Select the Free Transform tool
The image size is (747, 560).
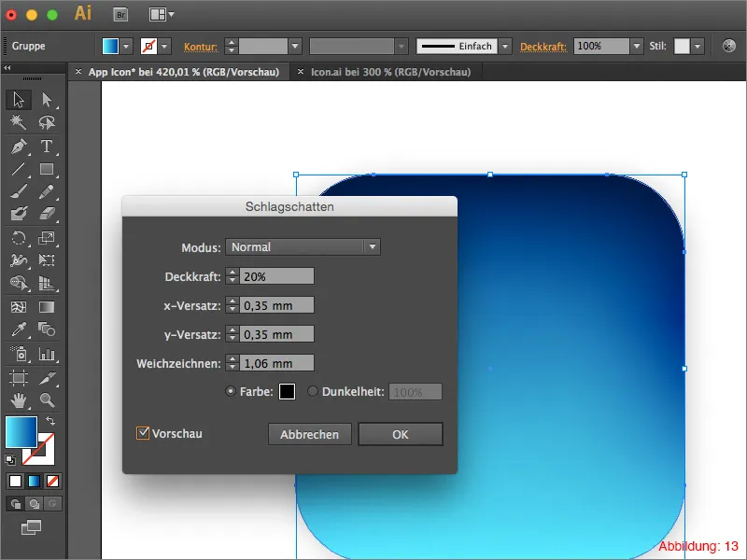[47, 260]
